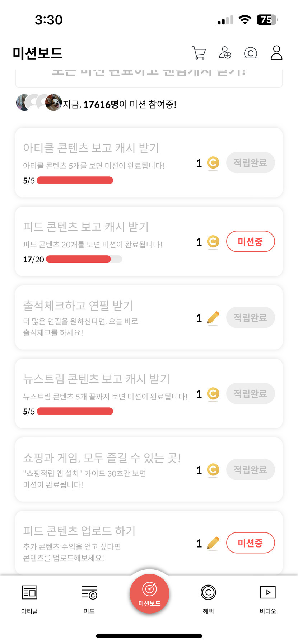Open the cash balance coin icon in header
298x644 pixels.
(251, 53)
